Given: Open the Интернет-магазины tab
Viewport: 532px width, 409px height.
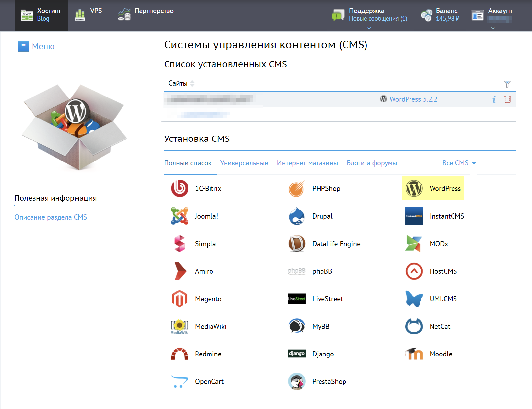Looking at the screenshot, I should click(307, 163).
